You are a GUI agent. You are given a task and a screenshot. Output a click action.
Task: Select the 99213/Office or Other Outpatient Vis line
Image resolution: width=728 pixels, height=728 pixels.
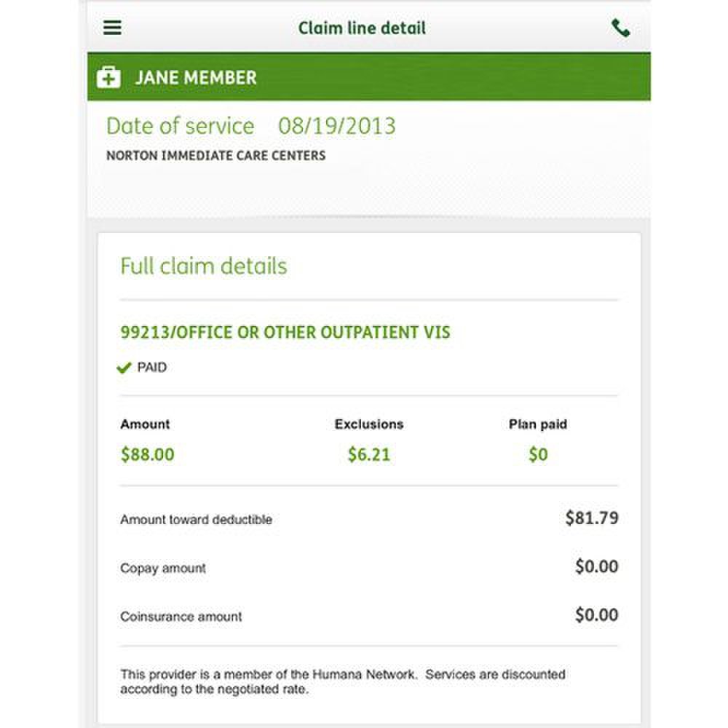coord(285,333)
